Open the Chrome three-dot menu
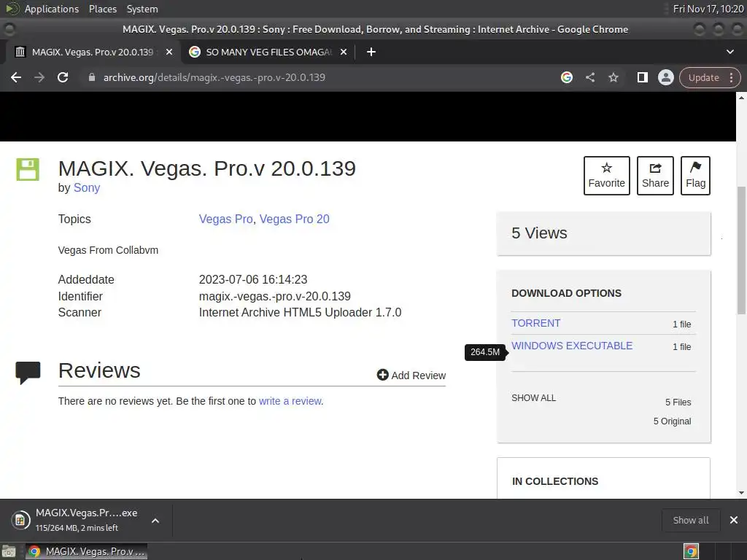The image size is (747, 560). point(731,77)
